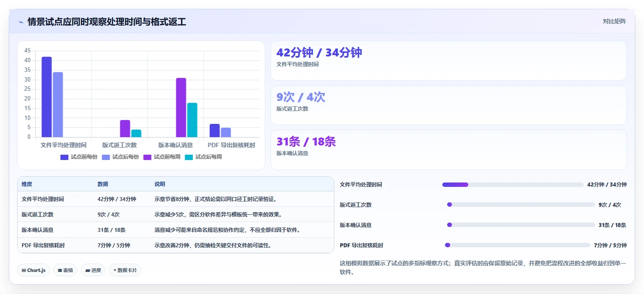Click the title 情景试点应同时观察处理时间与格式返工

click(x=107, y=22)
